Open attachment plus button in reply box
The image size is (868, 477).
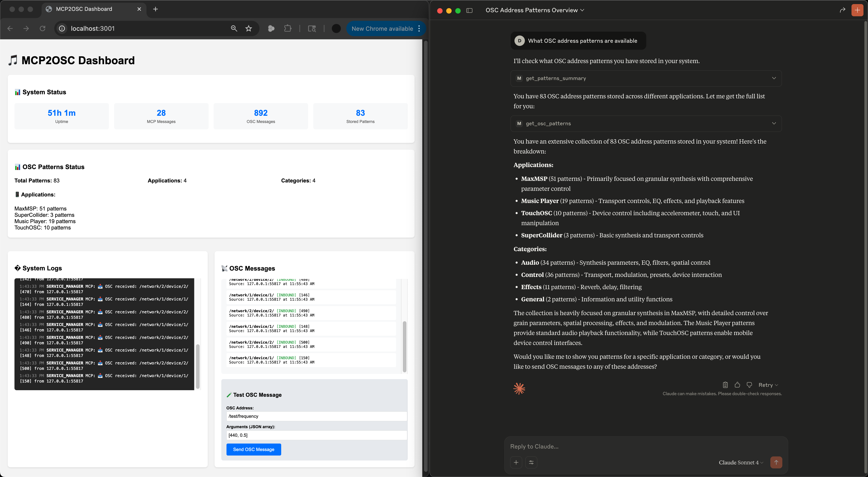(516, 462)
